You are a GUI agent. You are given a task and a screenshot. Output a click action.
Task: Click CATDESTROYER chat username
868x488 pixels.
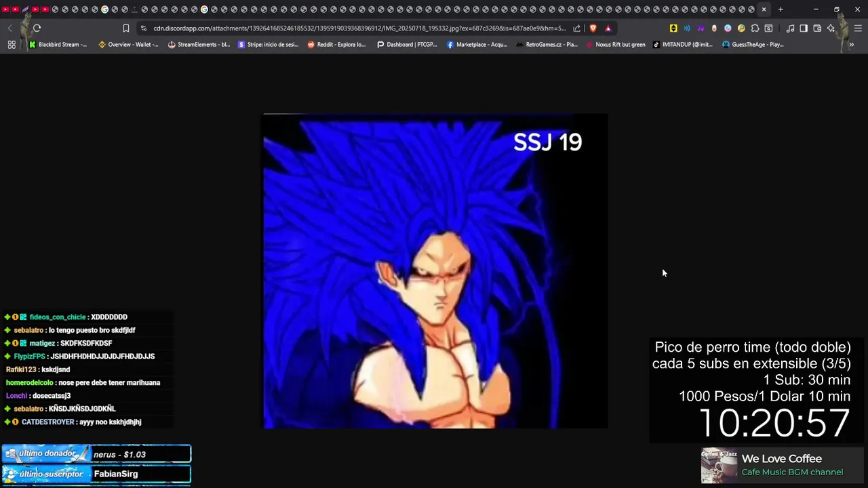tap(47, 422)
